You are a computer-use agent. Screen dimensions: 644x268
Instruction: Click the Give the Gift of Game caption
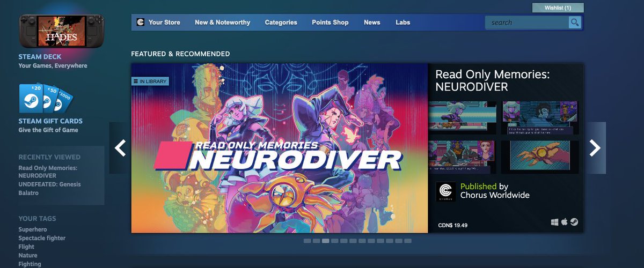48,130
